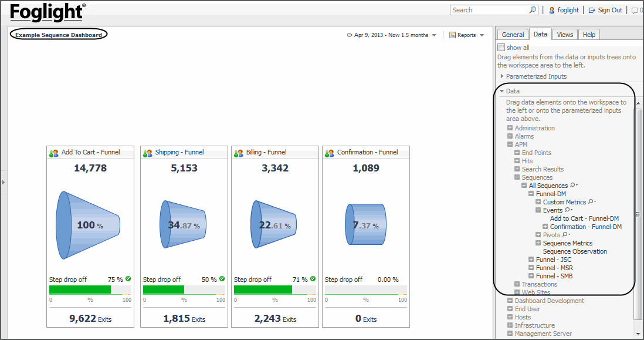Click the Add To Cart step drop off bar
Screen dimensions: 644x340
(x=90, y=290)
